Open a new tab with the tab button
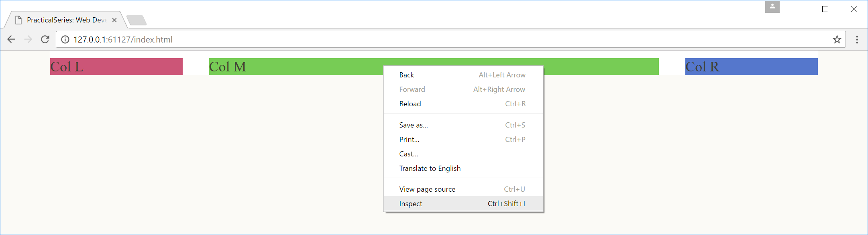 click(137, 20)
